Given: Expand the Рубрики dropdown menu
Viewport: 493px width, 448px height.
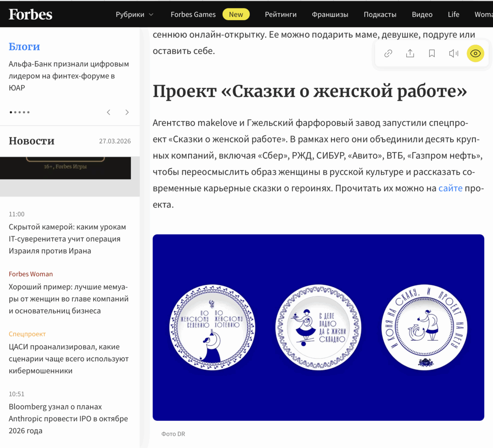Looking at the screenshot, I should coord(135,15).
